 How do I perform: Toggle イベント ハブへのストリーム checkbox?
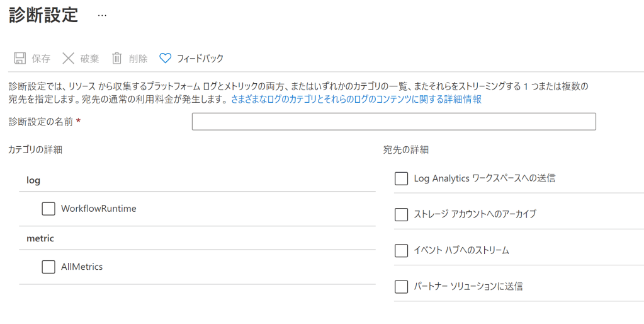click(x=401, y=250)
